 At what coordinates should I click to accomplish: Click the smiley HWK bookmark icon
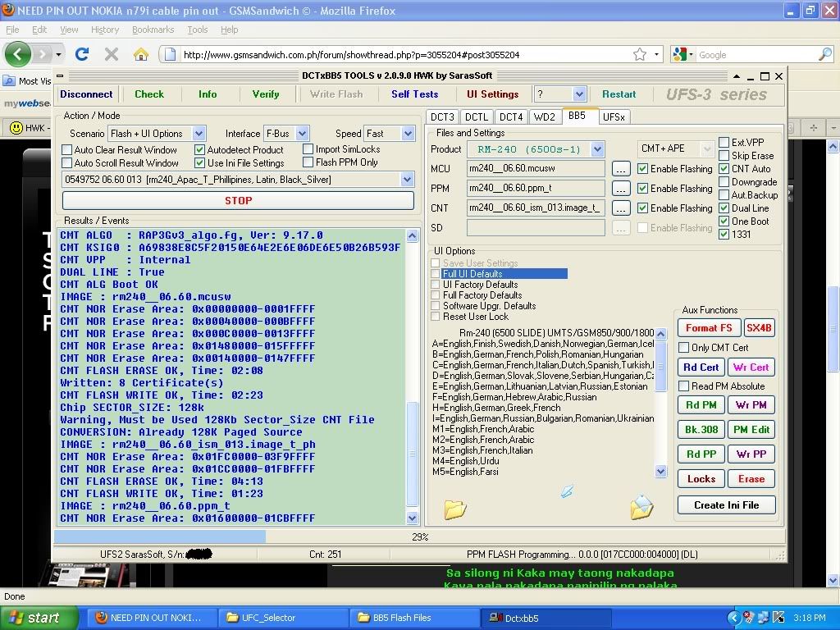[x=16, y=127]
